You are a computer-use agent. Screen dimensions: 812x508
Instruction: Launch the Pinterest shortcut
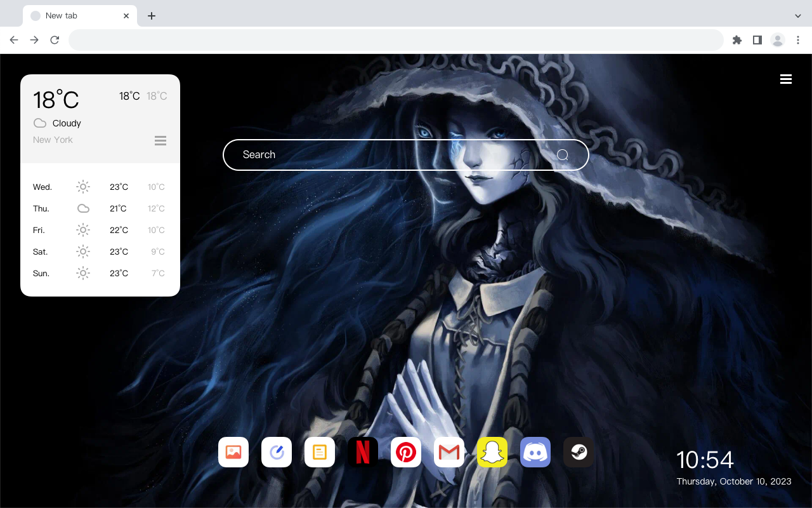coord(406,452)
